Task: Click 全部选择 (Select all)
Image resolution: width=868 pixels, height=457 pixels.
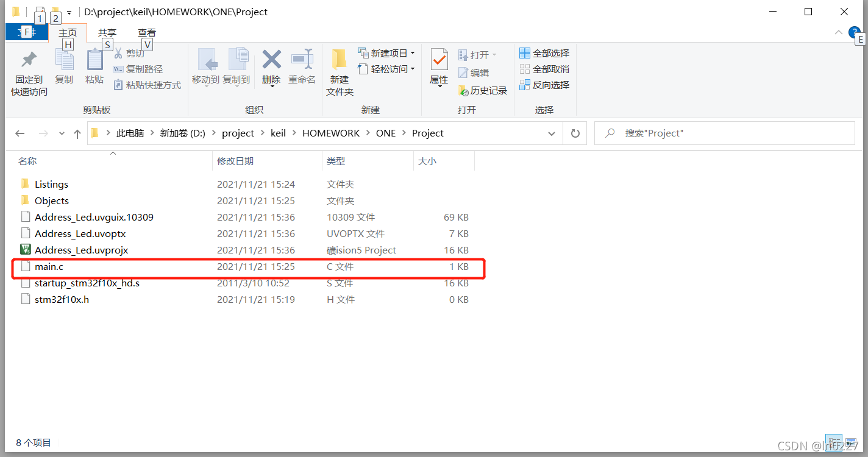Action: click(x=544, y=53)
